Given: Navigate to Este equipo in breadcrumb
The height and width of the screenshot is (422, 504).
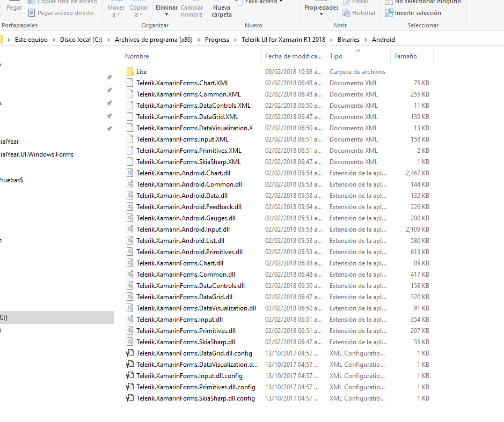Looking at the screenshot, I should (31, 40).
